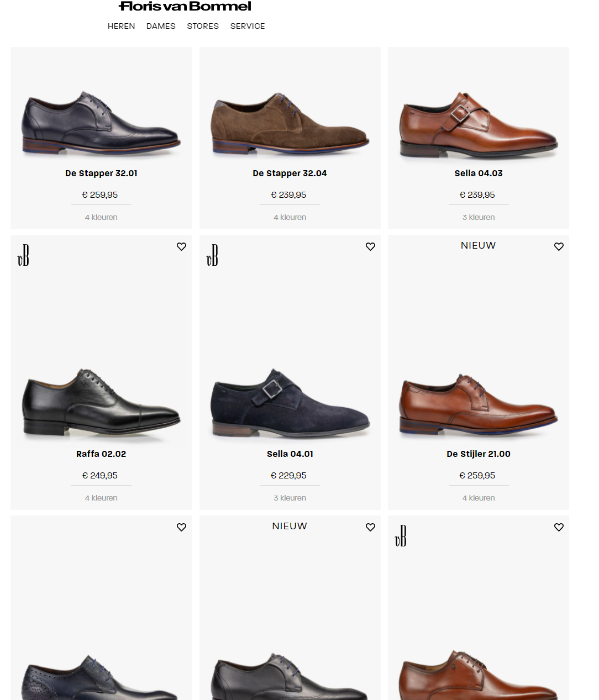Open the HEREN menu

click(121, 26)
